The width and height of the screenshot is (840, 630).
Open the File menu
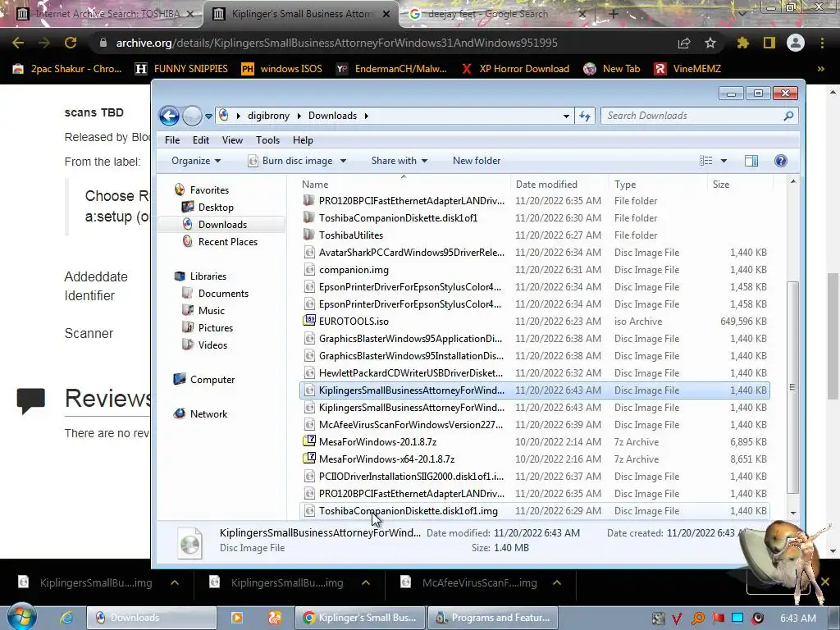tap(172, 140)
